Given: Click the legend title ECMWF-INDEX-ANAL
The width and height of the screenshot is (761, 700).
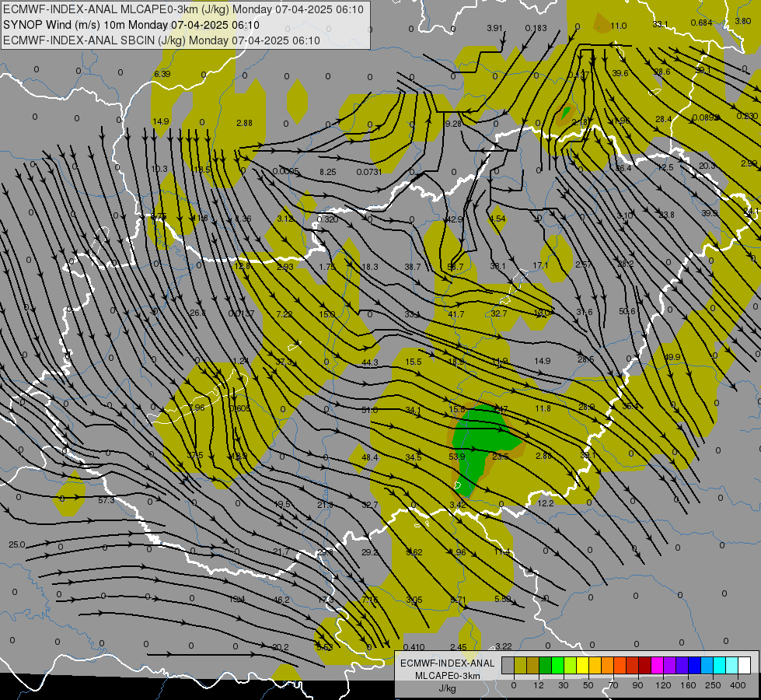Looking at the screenshot, I should [x=448, y=663].
